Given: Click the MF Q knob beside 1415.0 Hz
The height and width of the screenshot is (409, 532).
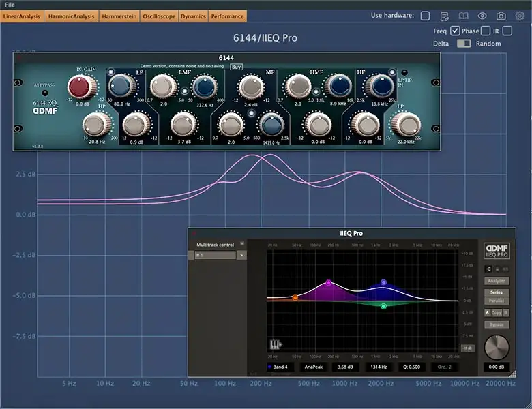Looking at the screenshot, I should point(231,125).
